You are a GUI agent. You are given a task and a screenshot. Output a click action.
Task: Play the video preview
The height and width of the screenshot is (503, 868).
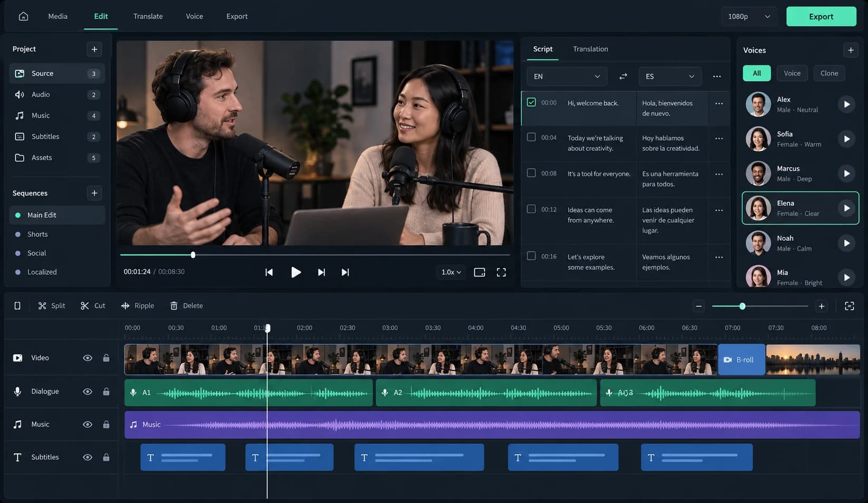point(296,272)
